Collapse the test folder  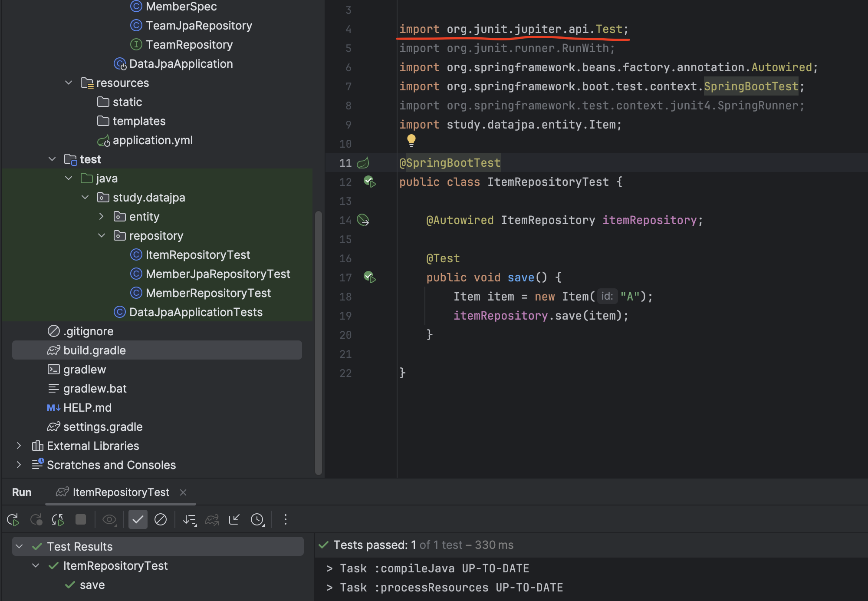pos(52,159)
